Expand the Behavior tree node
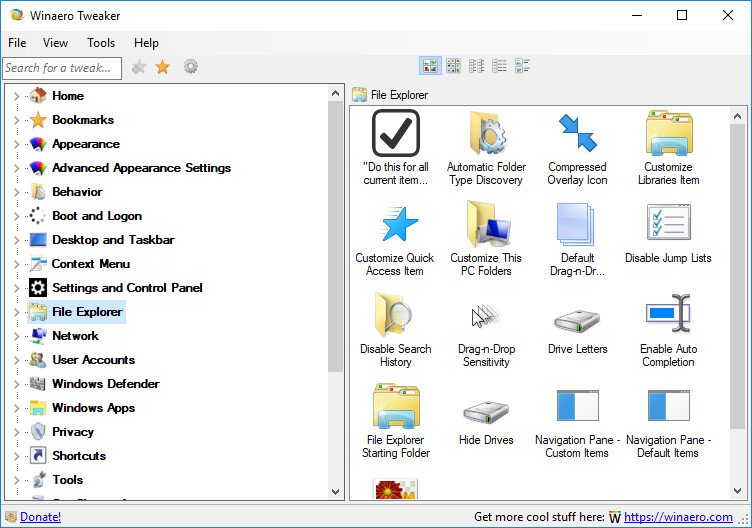The image size is (752, 528). (x=16, y=192)
